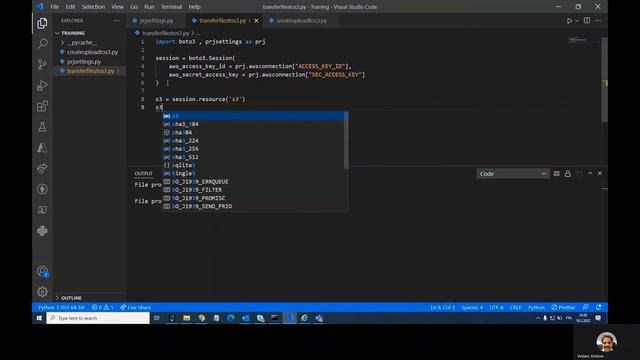Pick SO_J1939_FILTER from the suggestion list
This screenshot has height=360, width=640.
pos(253,190)
